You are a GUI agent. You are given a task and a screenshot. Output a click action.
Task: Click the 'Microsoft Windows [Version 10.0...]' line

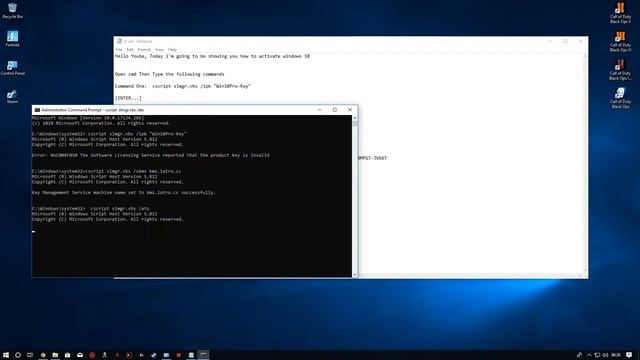click(x=88, y=118)
